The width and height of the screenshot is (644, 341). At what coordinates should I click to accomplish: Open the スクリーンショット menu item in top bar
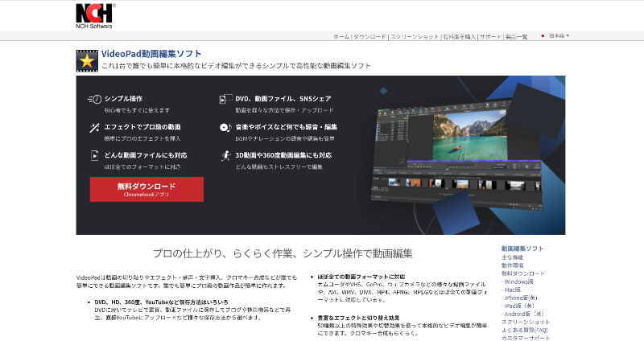[x=415, y=36]
